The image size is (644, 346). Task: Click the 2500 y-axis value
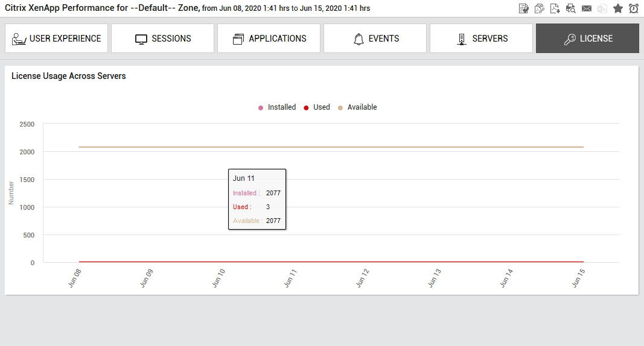[x=27, y=124]
